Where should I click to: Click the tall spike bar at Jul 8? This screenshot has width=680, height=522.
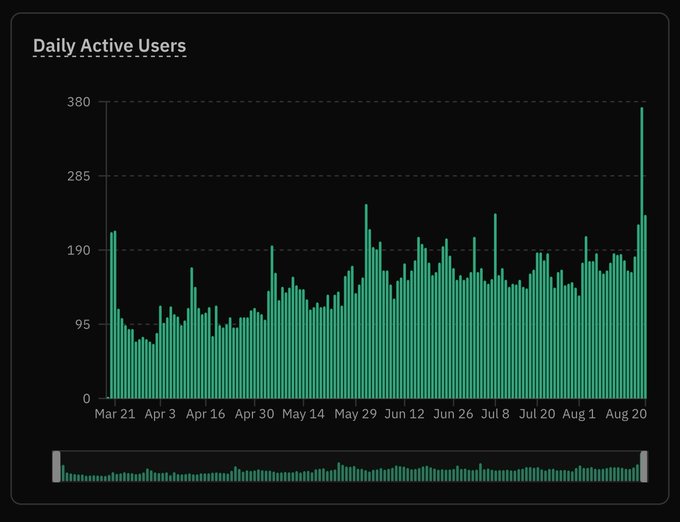click(495, 306)
